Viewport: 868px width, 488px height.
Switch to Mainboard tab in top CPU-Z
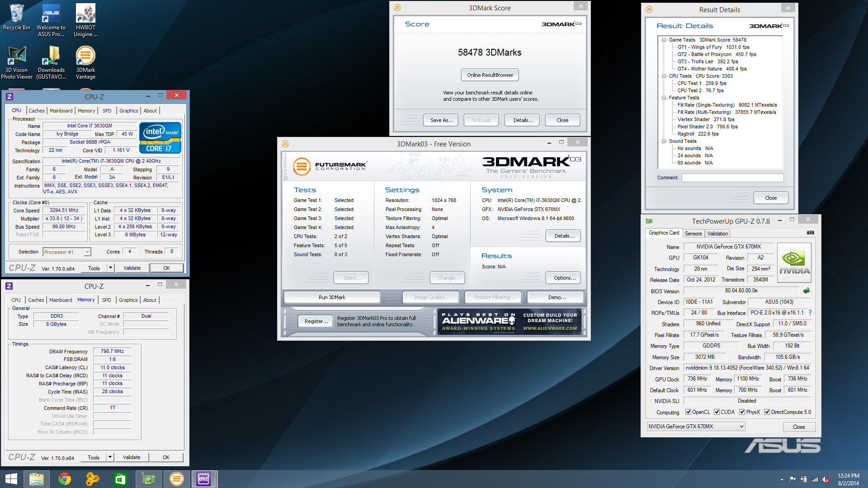(x=61, y=111)
